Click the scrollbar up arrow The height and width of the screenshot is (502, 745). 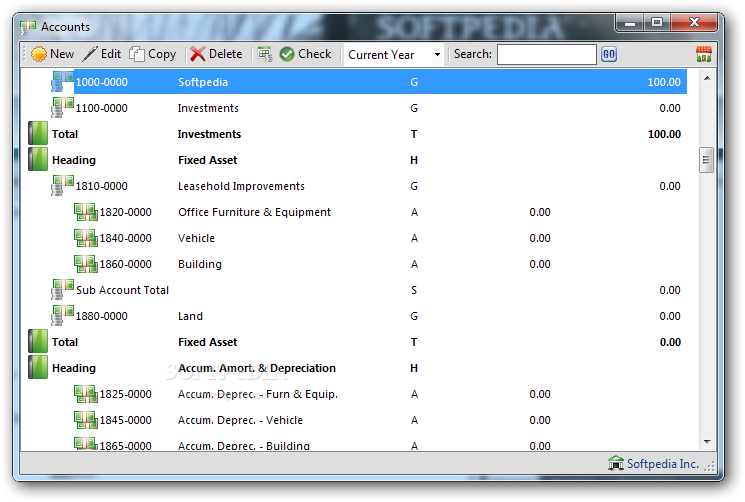707,78
